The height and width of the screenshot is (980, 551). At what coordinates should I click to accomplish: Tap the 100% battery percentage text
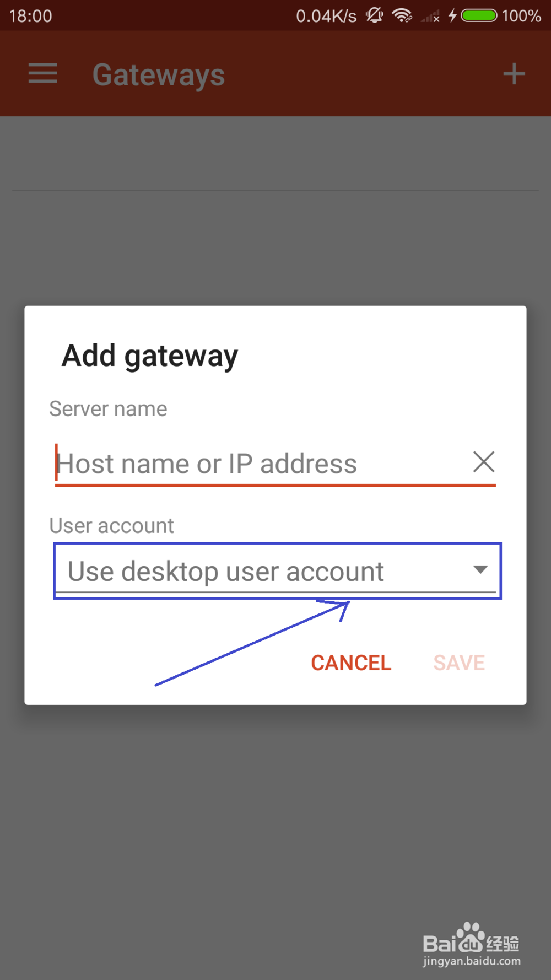click(521, 16)
